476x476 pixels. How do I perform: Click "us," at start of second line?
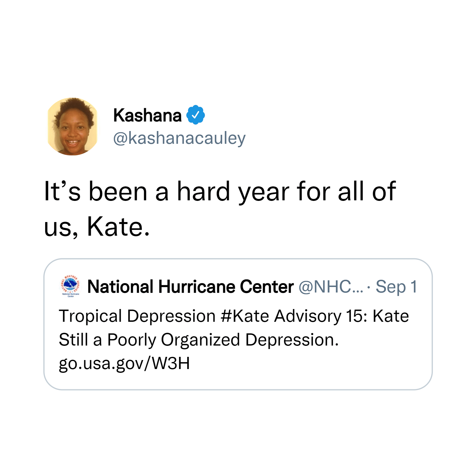(x=61, y=228)
